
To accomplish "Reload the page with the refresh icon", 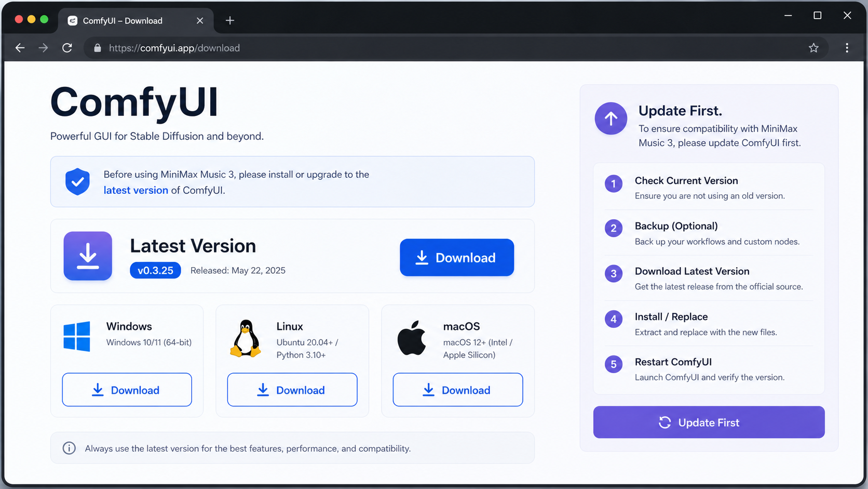I will click(67, 48).
